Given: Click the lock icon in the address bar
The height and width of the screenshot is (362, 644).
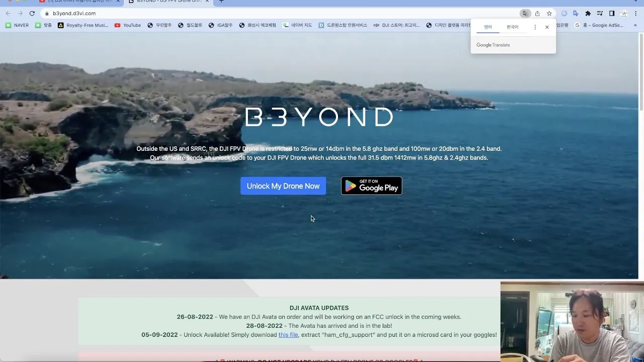Looking at the screenshot, I should click(x=47, y=14).
